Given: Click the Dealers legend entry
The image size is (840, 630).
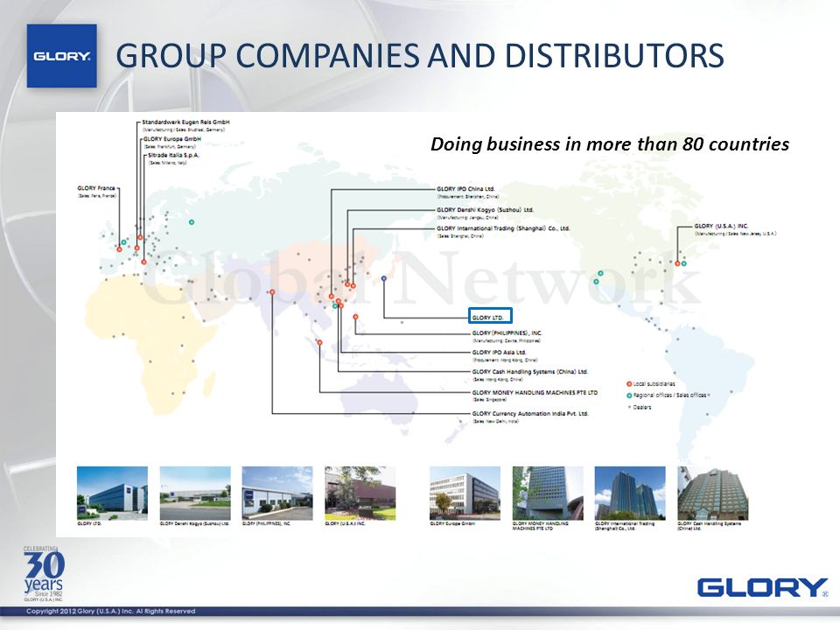Looking at the screenshot, I should tap(640, 407).
